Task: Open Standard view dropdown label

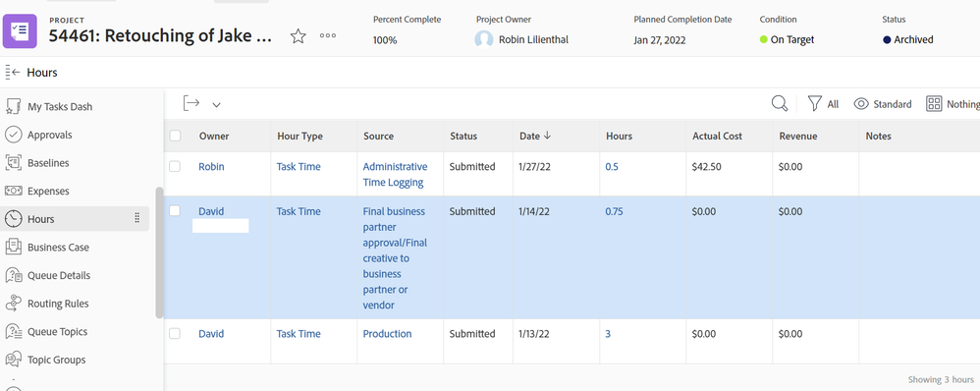Action: click(x=893, y=104)
